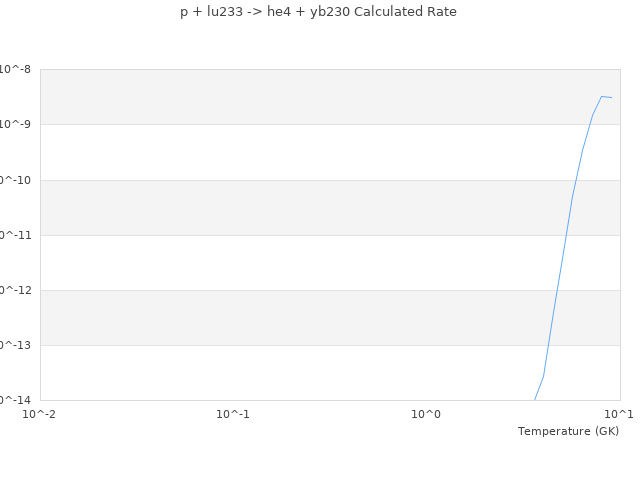Select grey band between 10^-10 and 10^-11
640x480 pixels.
[300, 207]
